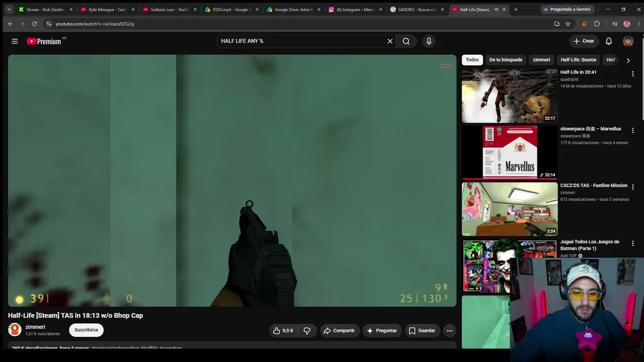Screen dimensions: 644x362
Task: Open options for Jugué Todos Los Juegos video
Action: [632, 243]
